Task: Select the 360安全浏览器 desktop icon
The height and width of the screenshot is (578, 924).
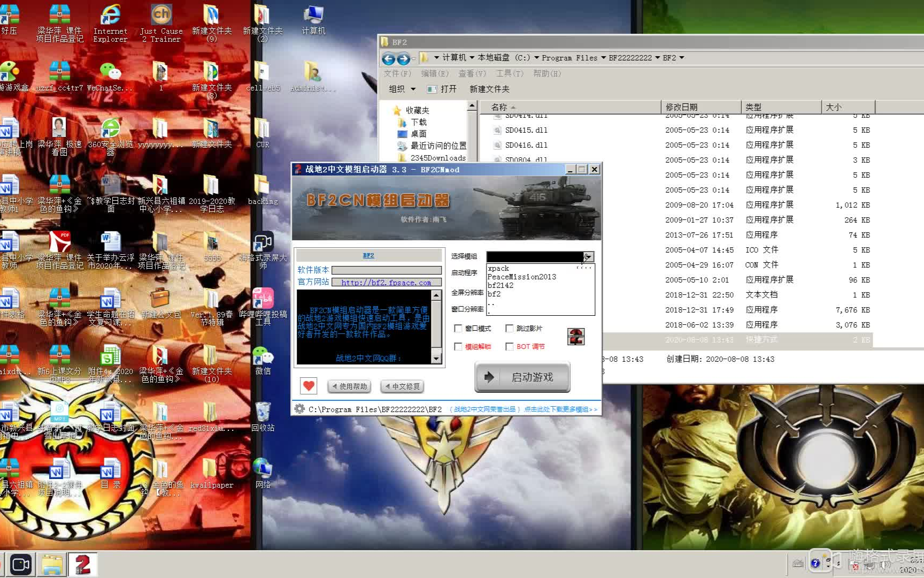Action: (110, 137)
